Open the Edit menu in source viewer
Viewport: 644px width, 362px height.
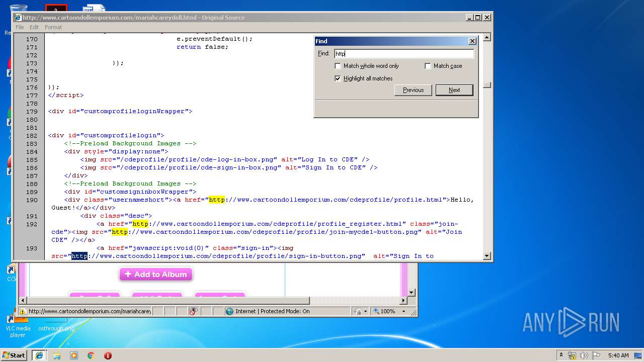point(34,27)
